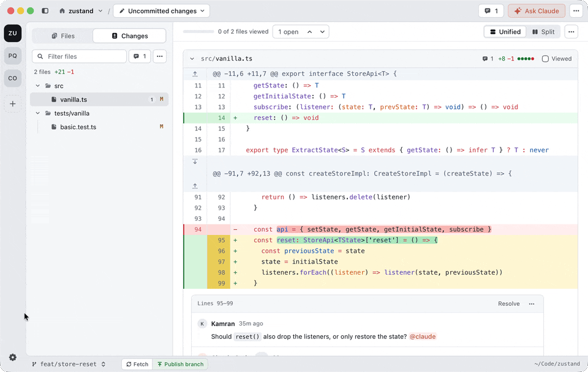Open comments counter in title bar
588x372 pixels.
pos(491,11)
